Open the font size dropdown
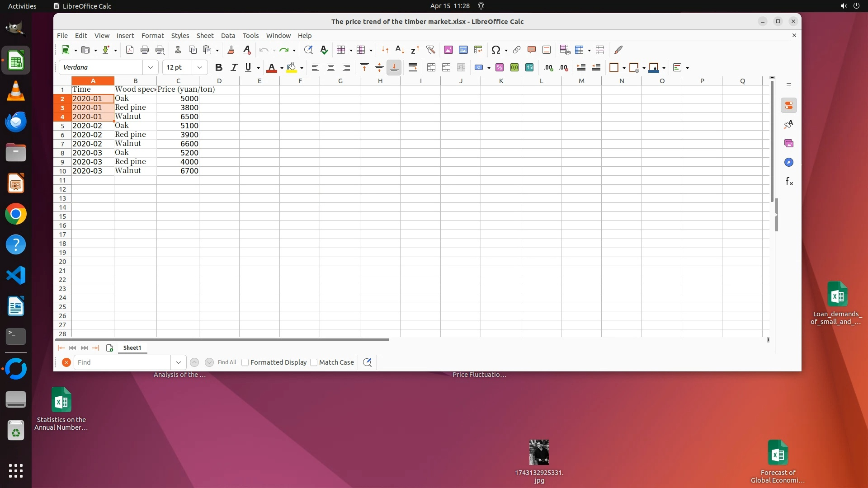 [x=199, y=67]
